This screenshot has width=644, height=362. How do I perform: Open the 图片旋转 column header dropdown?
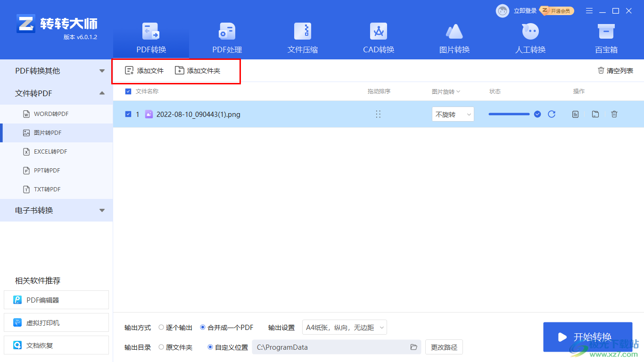tap(446, 91)
